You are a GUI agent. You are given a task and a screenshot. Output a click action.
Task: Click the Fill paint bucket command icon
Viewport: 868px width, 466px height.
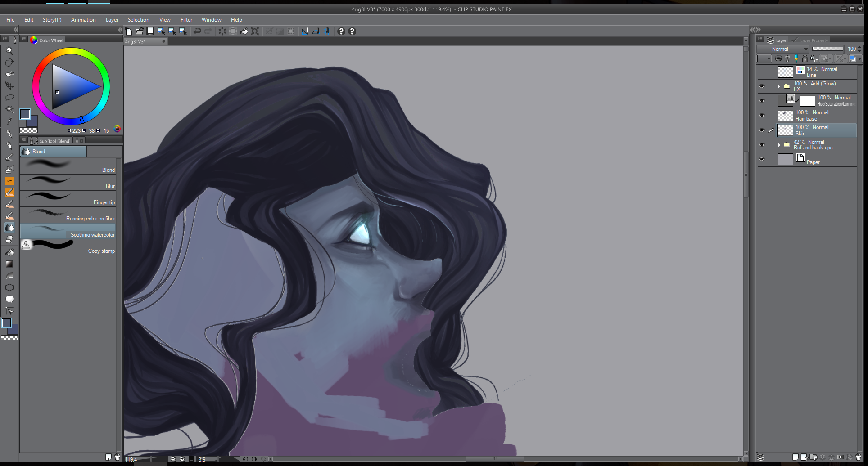[x=244, y=31]
